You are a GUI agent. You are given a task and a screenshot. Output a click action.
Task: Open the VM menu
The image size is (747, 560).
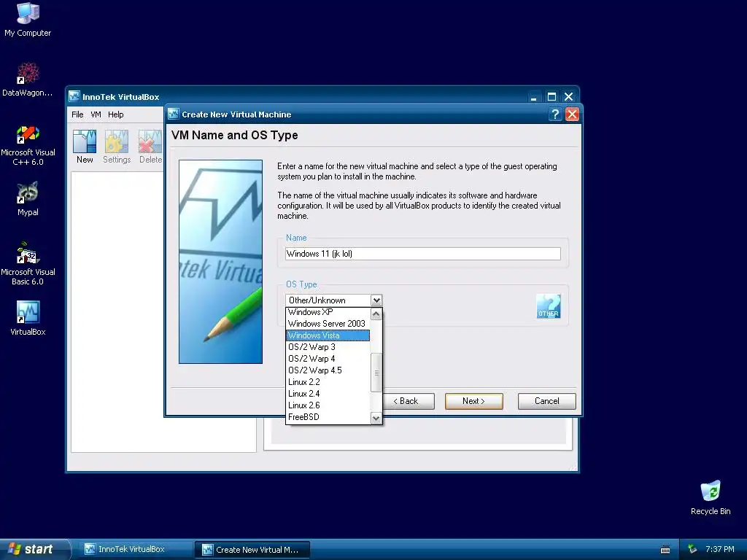96,114
